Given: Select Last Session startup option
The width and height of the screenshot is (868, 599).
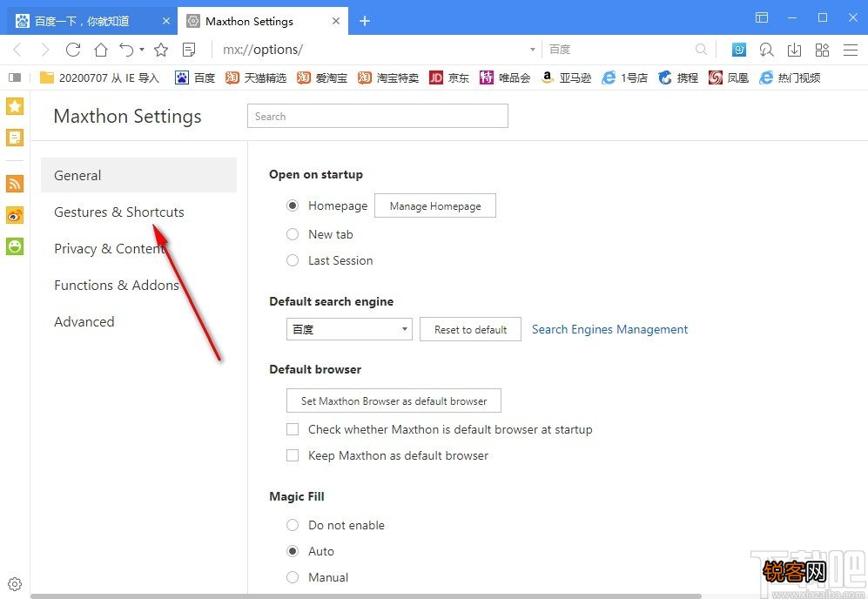Looking at the screenshot, I should pyautogui.click(x=293, y=260).
